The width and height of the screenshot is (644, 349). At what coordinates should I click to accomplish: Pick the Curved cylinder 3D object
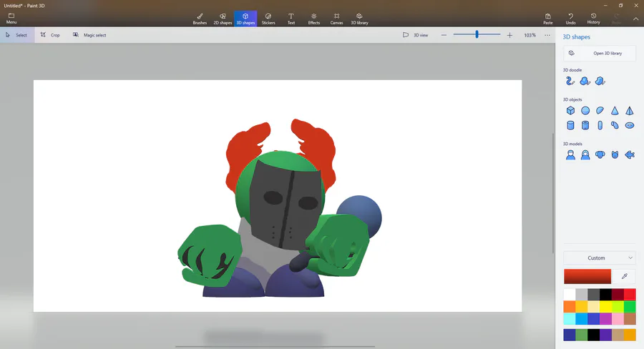pyautogui.click(x=615, y=125)
